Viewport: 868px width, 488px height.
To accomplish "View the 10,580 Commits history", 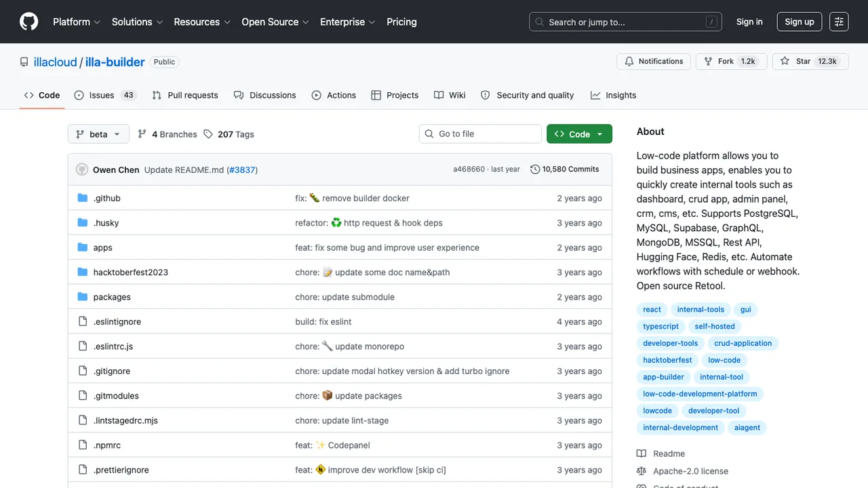I will pos(565,169).
